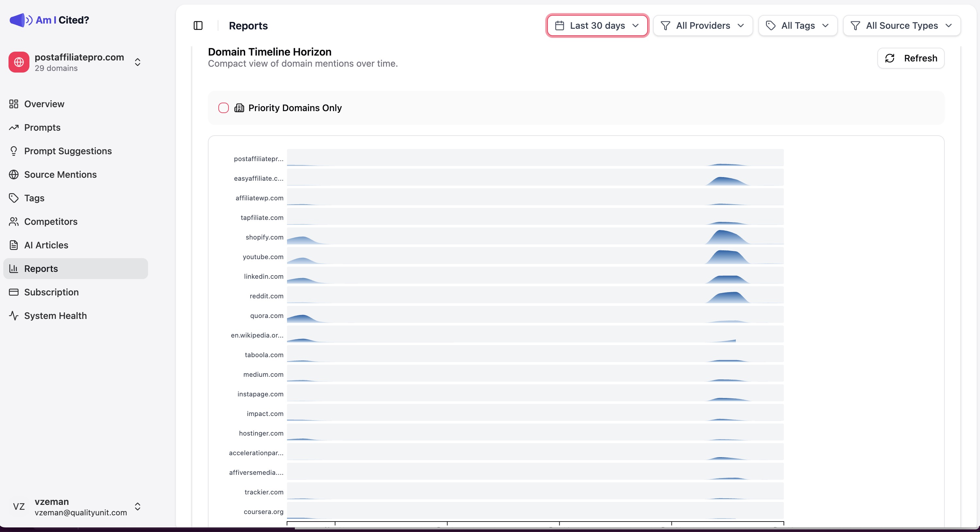Select the Competitors people icon
Viewport: 980px width, 532px height.
14,221
